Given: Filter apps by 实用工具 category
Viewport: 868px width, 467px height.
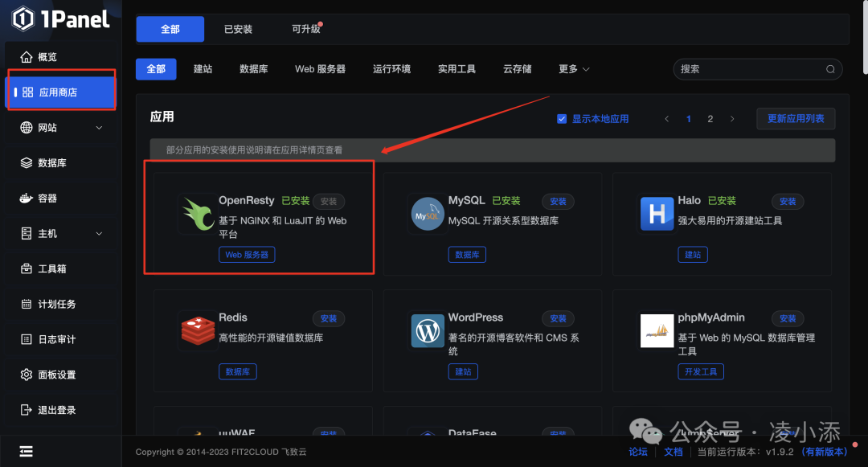Looking at the screenshot, I should [x=457, y=69].
